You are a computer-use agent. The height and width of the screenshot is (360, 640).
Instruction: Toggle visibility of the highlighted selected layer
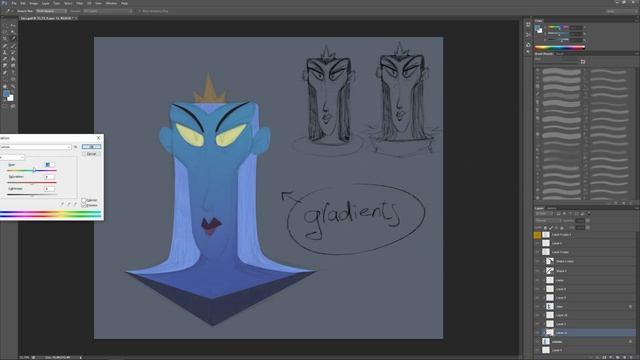537,333
